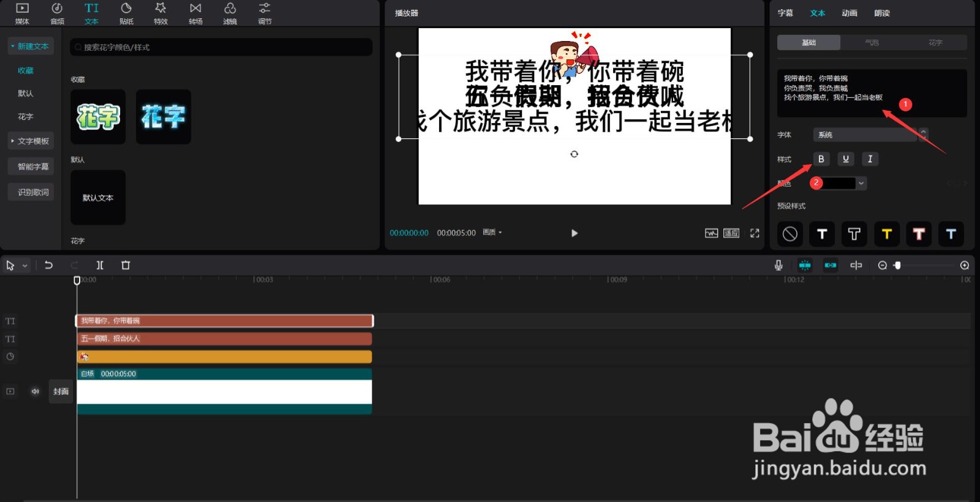Click the timeline zoom slider handle
980x502 pixels.
(x=897, y=265)
